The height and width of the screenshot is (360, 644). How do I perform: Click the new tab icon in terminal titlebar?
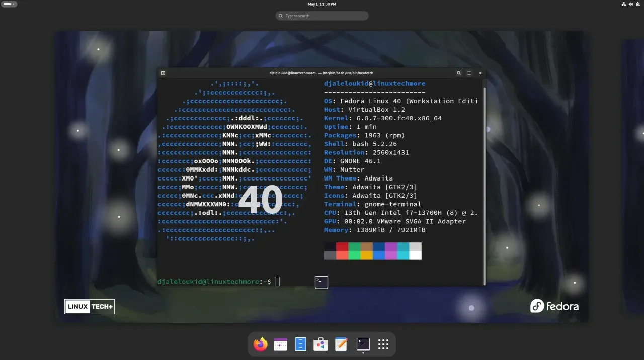(163, 73)
